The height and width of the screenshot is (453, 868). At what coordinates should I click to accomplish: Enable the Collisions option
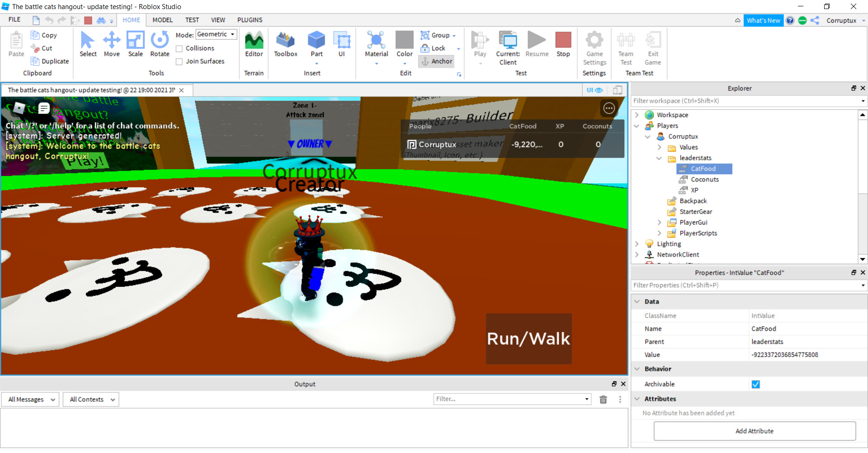pyautogui.click(x=180, y=48)
